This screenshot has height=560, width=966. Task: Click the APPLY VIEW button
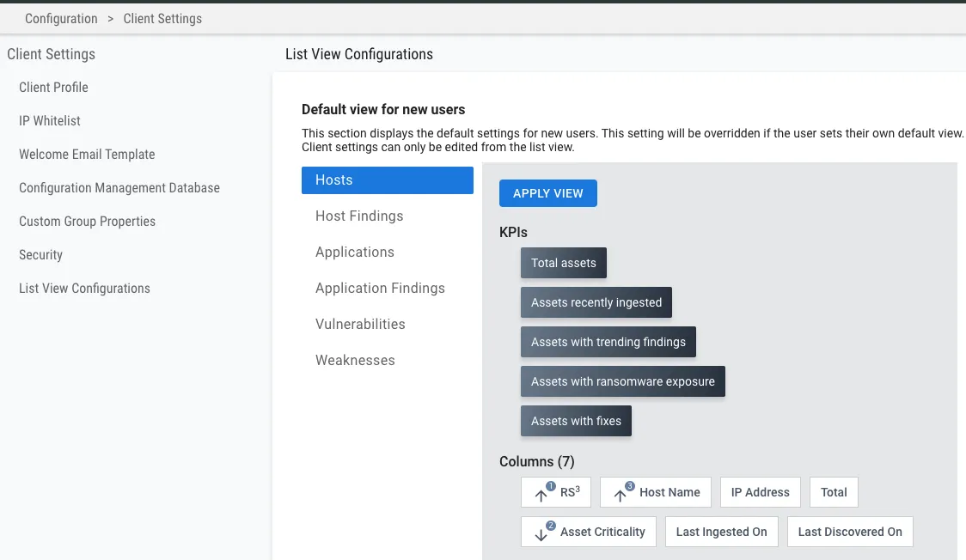point(547,193)
